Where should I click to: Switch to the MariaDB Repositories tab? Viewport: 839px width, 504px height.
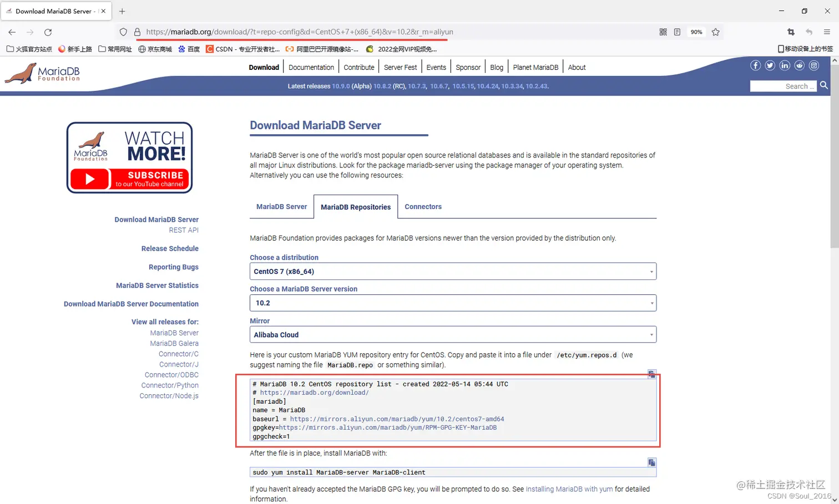click(356, 207)
